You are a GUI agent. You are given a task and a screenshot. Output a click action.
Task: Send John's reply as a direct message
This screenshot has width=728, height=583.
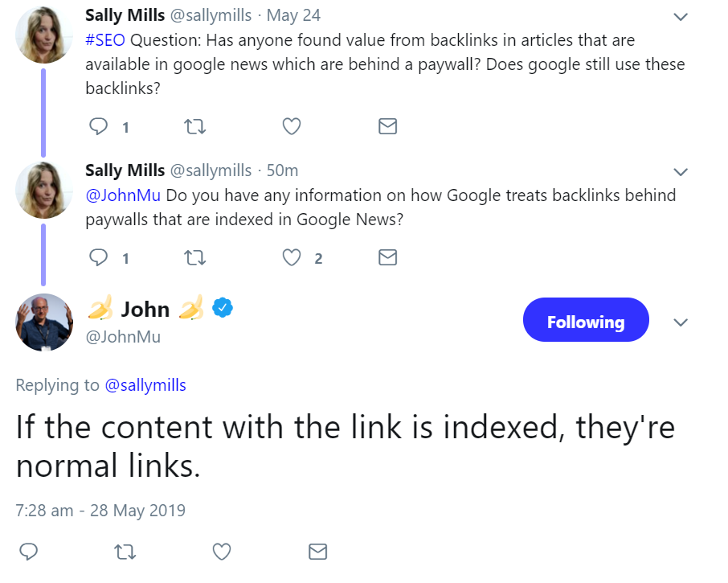(x=317, y=552)
